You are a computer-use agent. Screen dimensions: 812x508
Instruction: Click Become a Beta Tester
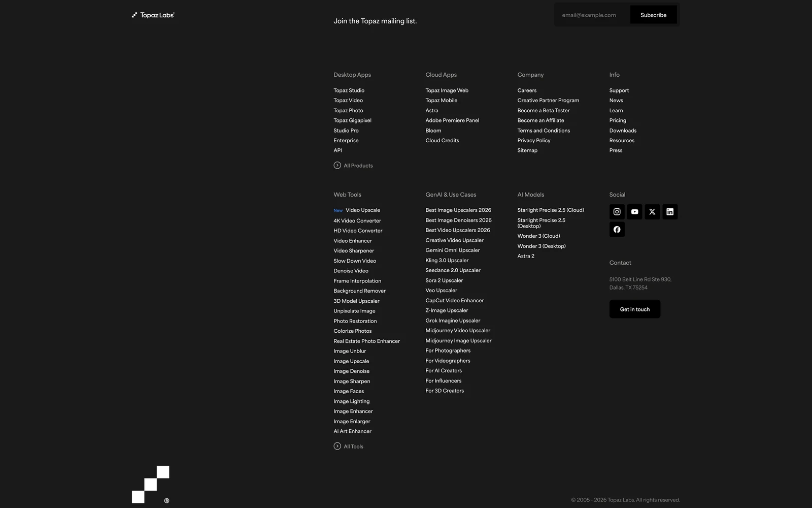click(x=544, y=111)
